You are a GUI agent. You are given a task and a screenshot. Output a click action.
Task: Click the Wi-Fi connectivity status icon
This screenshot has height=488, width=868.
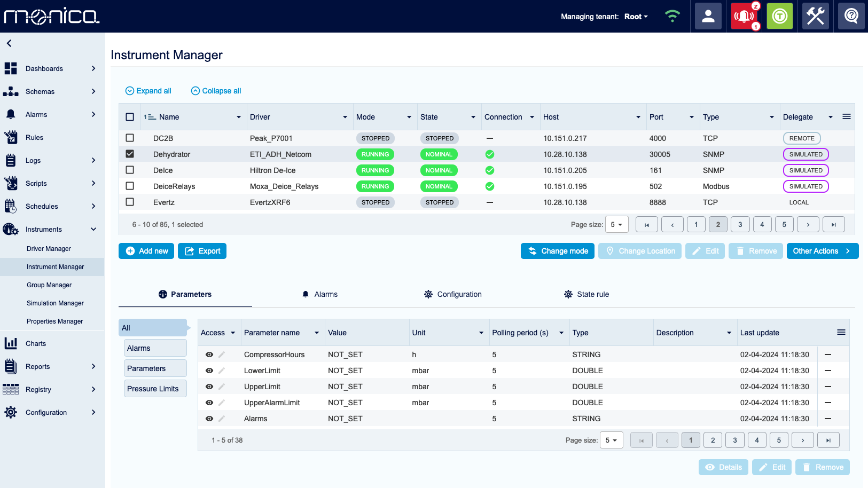click(672, 16)
